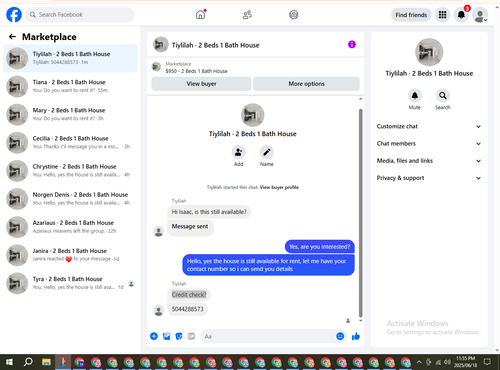Open the Friends icon in top navigation

click(247, 15)
